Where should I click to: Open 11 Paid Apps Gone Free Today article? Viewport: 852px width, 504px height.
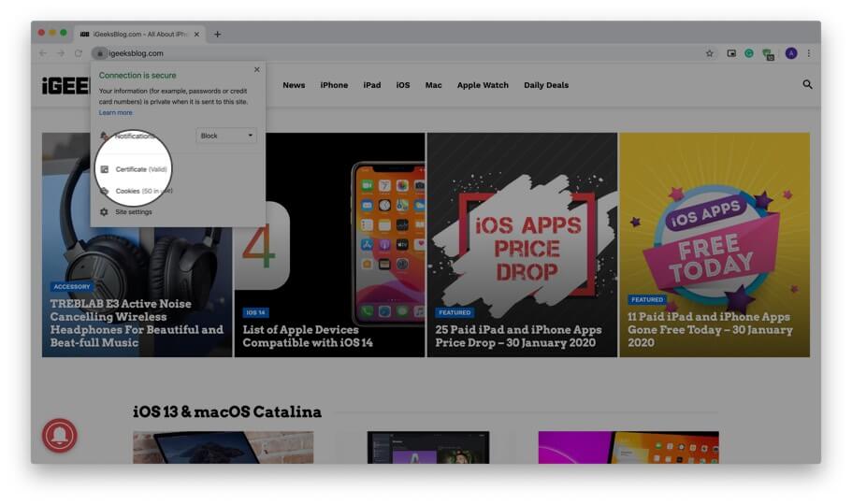(x=710, y=330)
